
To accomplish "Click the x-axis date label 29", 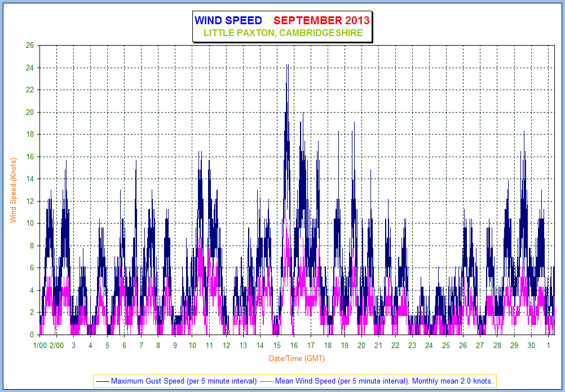I will click(514, 346).
